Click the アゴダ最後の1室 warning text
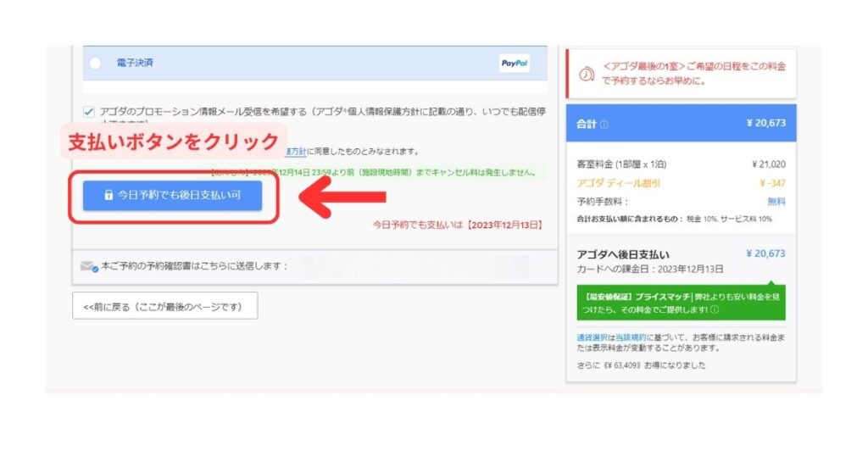The height and width of the screenshot is (456, 868). point(693,74)
